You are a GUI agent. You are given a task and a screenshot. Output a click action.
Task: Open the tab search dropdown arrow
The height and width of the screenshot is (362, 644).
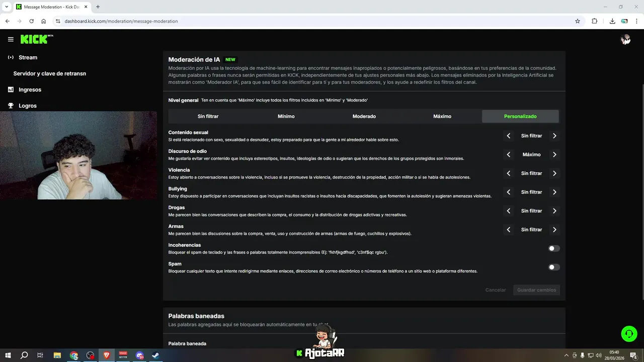[7, 7]
